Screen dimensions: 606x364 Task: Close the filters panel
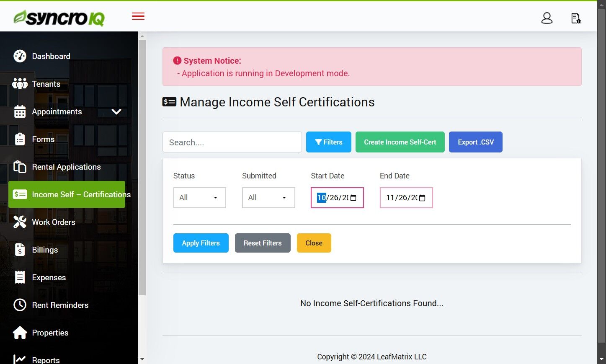pyautogui.click(x=314, y=243)
